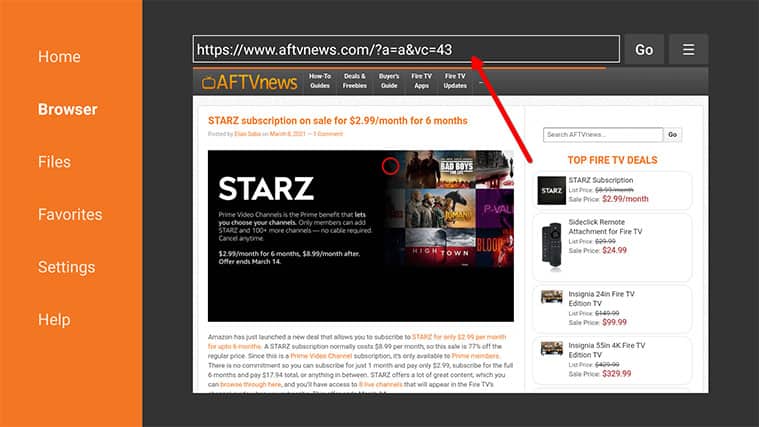Open Buyer's Guide nav tab
The height and width of the screenshot is (427, 759).
click(x=389, y=81)
